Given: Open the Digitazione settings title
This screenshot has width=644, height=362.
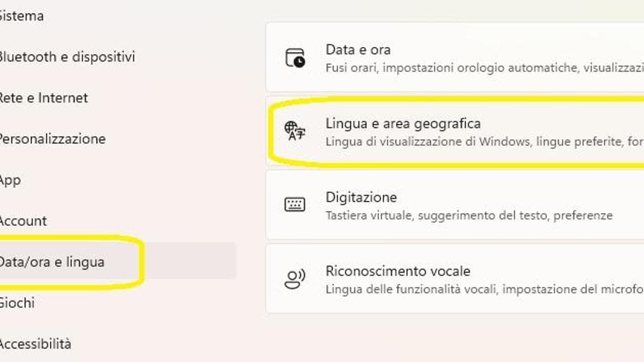Looking at the screenshot, I should (x=361, y=197).
